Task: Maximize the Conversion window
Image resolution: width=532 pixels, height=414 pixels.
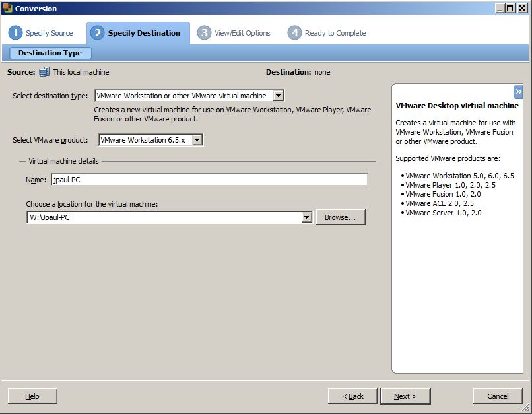Action: point(510,8)
